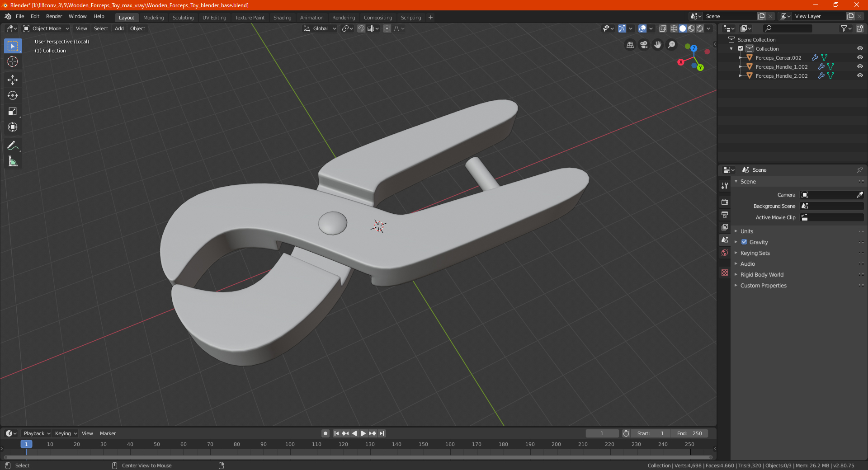Open the Playback dropdown in timeline
This screenshot has height=470, width=868.
(37, 433)
